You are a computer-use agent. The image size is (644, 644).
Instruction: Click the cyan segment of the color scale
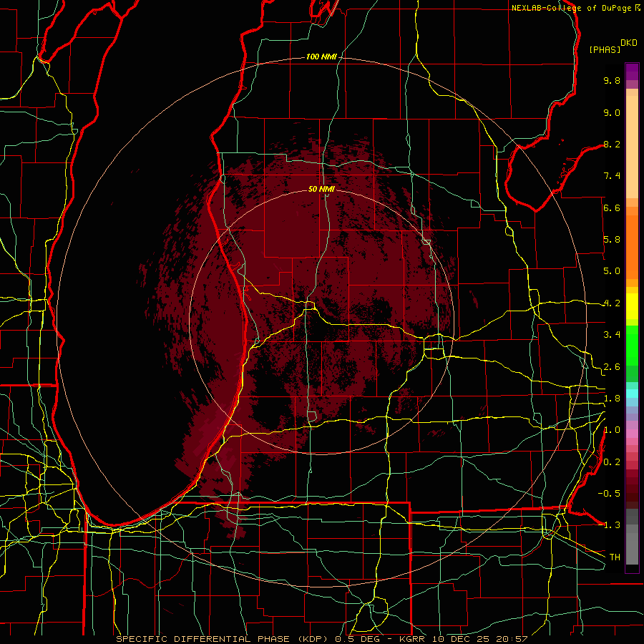pyautogui.click(x=632, y=393)
